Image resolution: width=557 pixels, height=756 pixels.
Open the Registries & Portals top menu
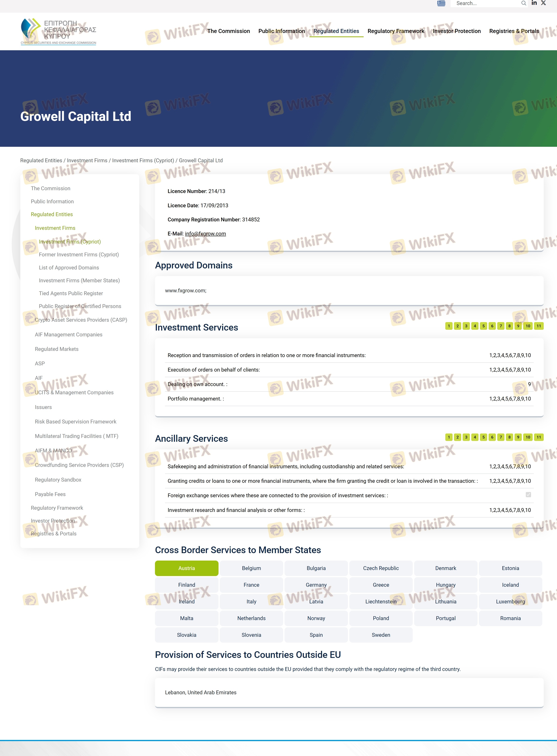pos(514,31)
